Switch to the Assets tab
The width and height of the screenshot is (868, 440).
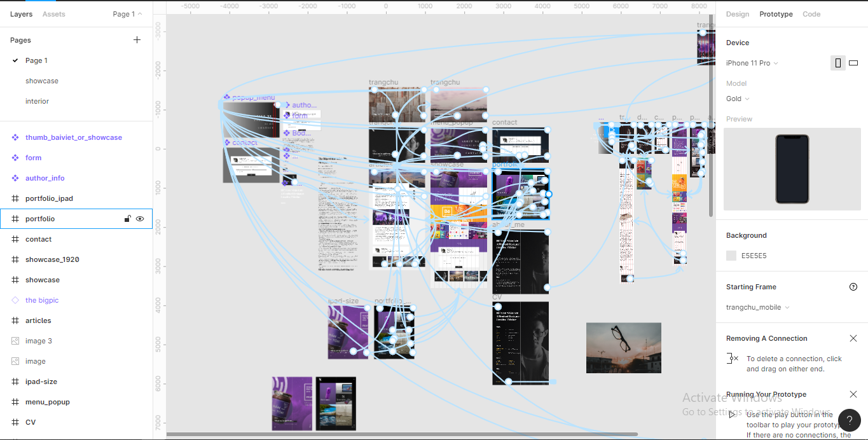[53, 14]
